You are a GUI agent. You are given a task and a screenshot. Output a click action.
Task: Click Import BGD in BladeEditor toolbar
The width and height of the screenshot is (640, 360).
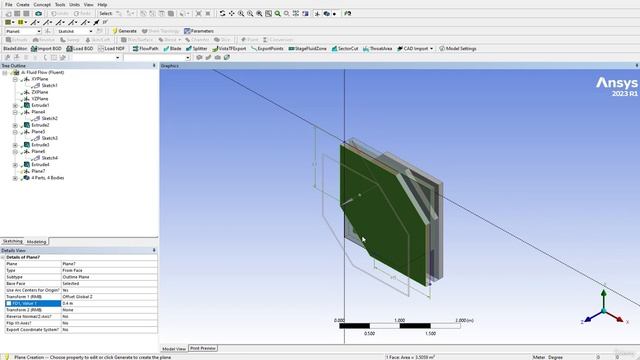(46, 49)
